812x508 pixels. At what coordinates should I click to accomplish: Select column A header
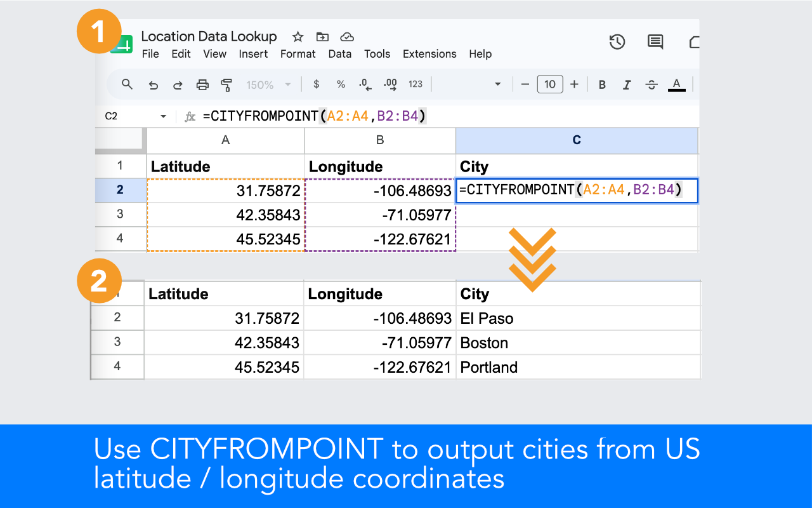click(x=225, y=140)
